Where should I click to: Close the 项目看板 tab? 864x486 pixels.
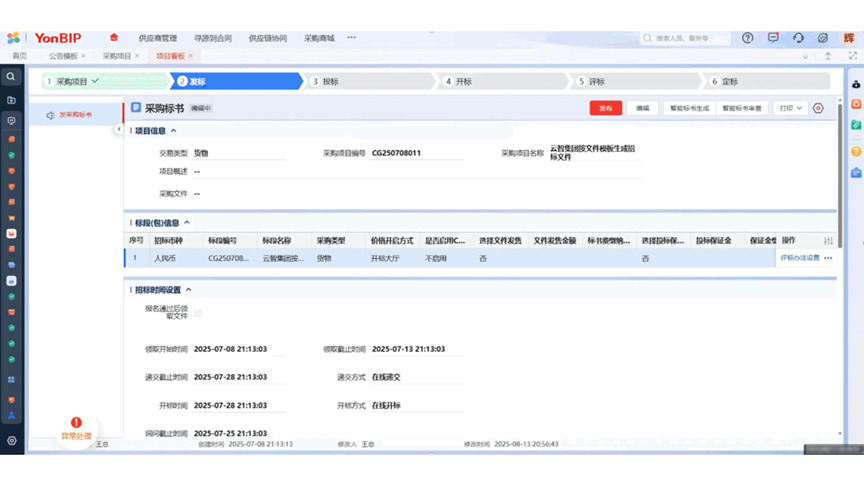point(191,56)
